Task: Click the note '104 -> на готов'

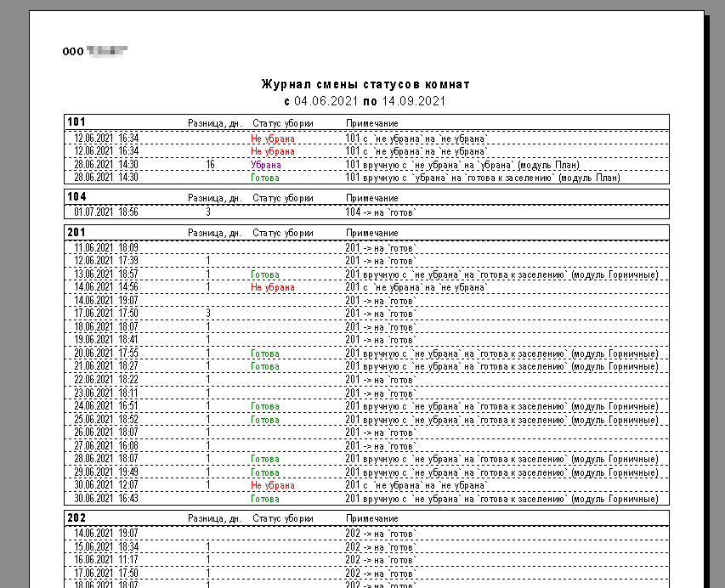Action: 381,212
